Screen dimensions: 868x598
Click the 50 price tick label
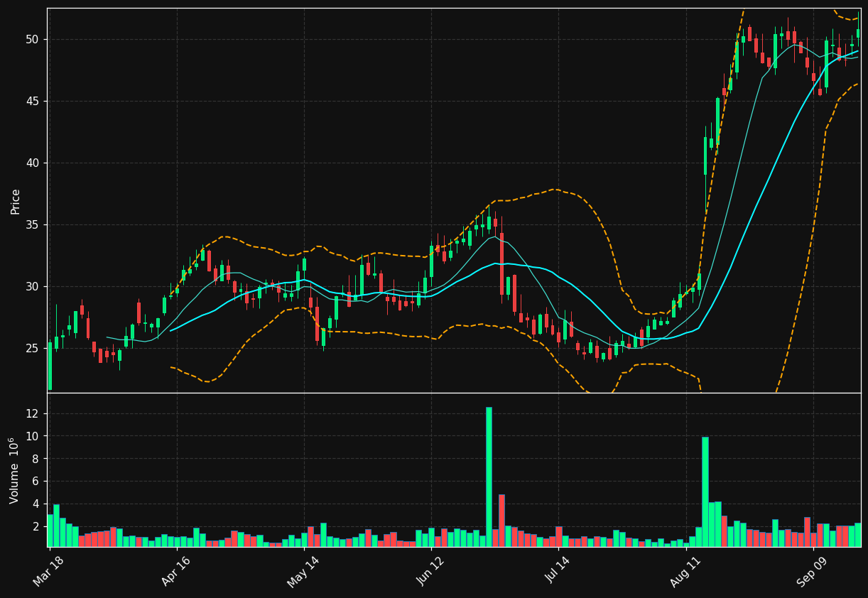(x=33, y=39)
